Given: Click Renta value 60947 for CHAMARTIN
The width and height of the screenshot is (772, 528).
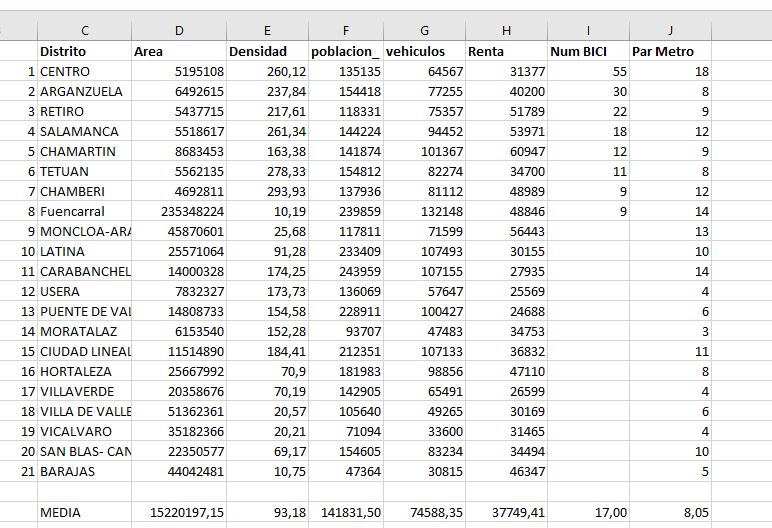Looking at the screenshot, I should (507, 152).
